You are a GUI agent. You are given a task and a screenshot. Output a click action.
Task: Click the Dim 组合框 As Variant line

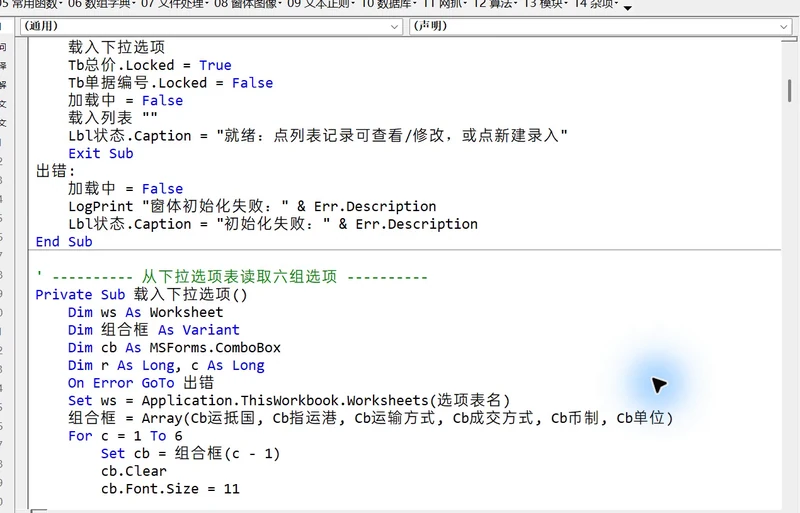pyautogui.click(x=154, y=330)
